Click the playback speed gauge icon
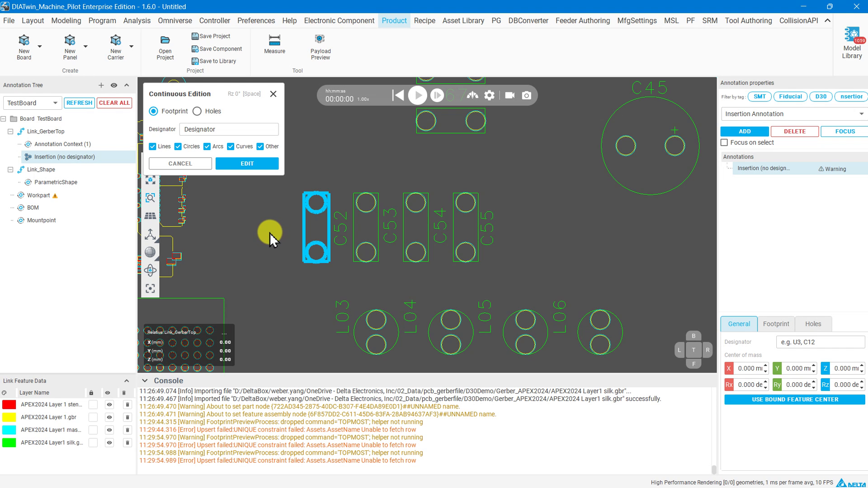 [472, 95]
